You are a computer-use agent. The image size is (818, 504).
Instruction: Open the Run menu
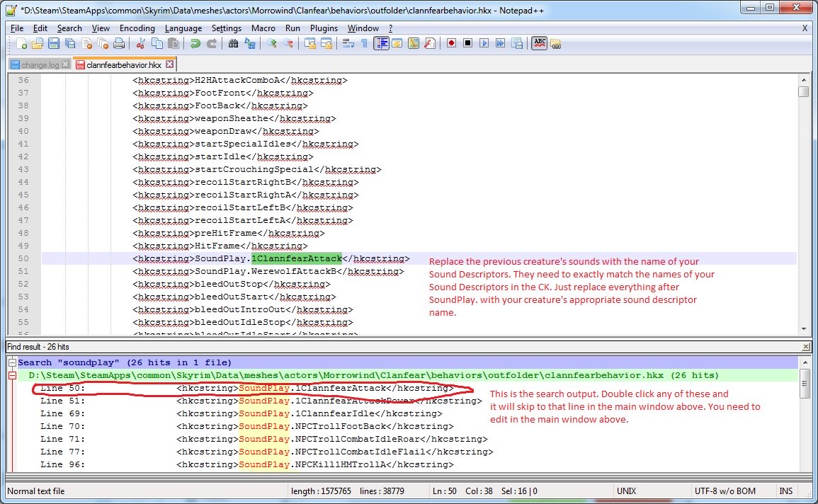pyautogui.click(x=292, y=28)
